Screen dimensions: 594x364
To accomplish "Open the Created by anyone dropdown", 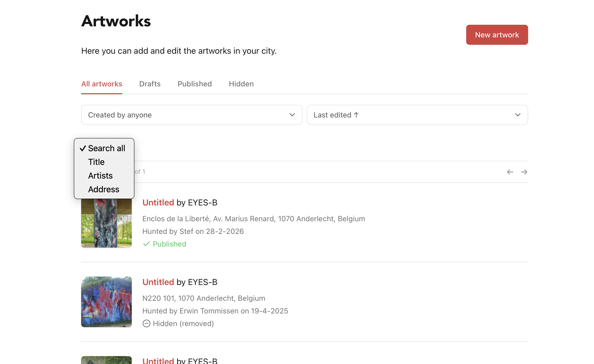I will pyautogui.click(x=191, y=115).
